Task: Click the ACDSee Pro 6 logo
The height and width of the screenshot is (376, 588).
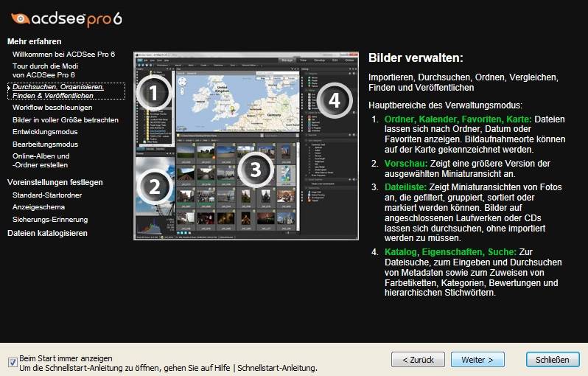Action: (66, 18)
